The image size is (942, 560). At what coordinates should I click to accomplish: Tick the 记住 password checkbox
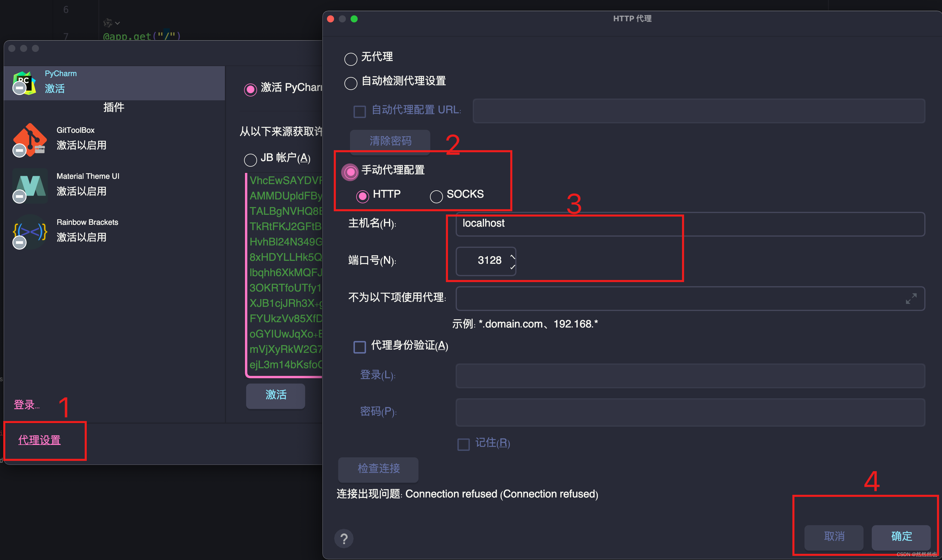pos(463,444)
